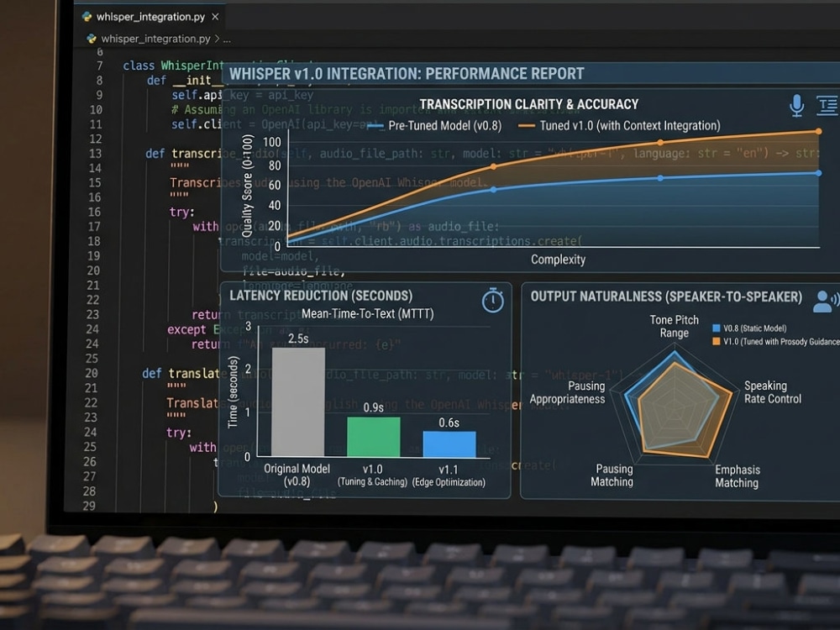840x630 pixels.
Task: Click the Python icon in the breadcrumb
Action: coord(92,39)
